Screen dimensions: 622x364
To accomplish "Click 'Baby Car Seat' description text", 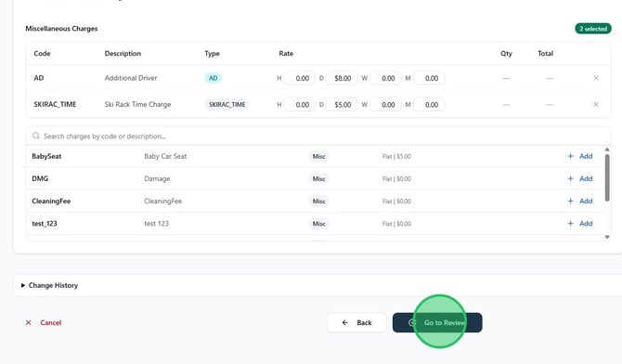I will click(165, 156).
